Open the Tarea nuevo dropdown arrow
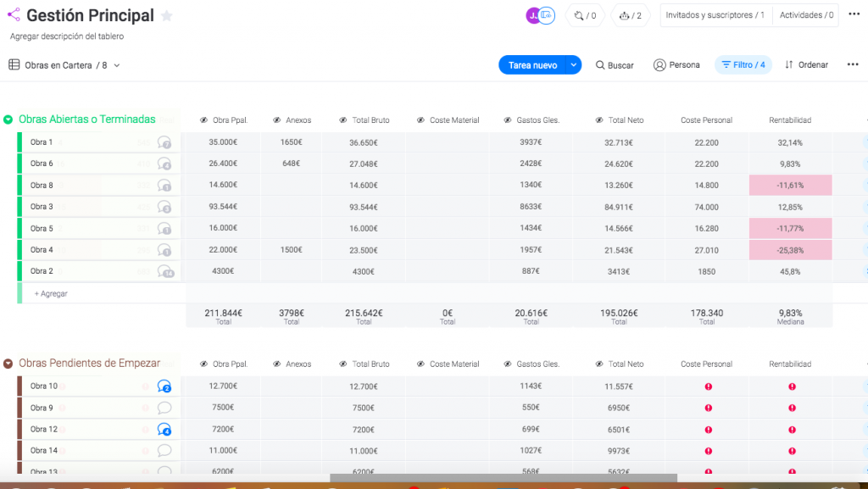Image resolution: width=868 pixels, height=489 pixels. (x=574, y=65)
